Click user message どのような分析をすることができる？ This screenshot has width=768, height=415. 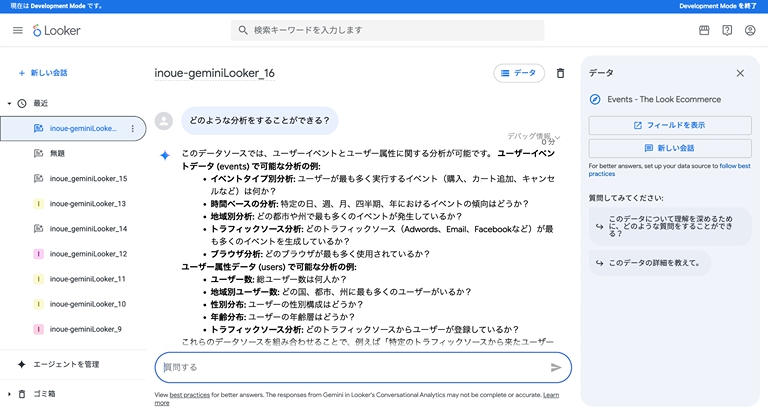click(260, 121)
